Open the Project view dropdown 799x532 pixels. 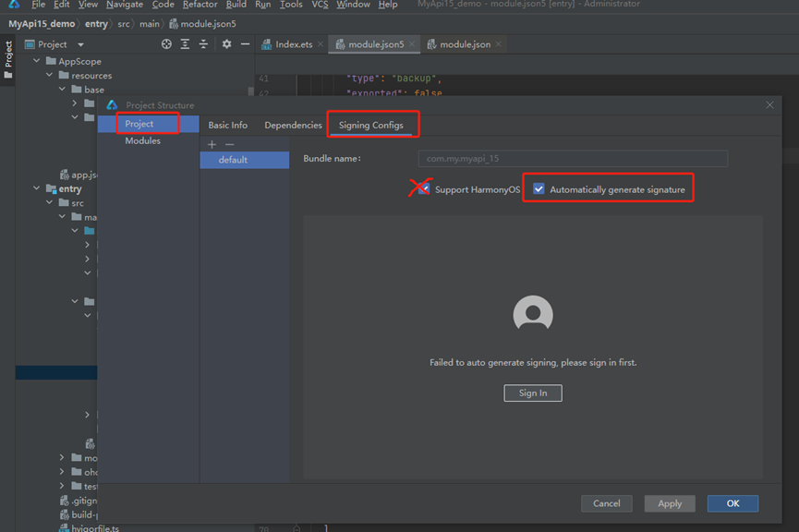click(80, 44)
